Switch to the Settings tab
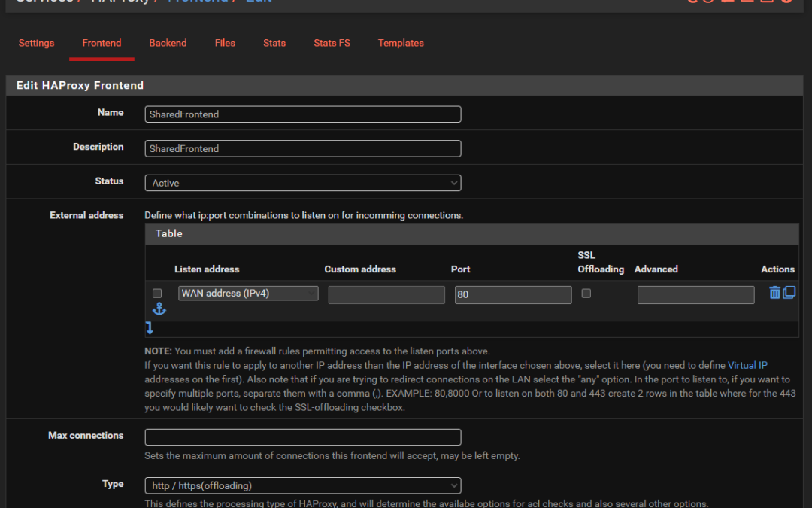 point(36,43)
